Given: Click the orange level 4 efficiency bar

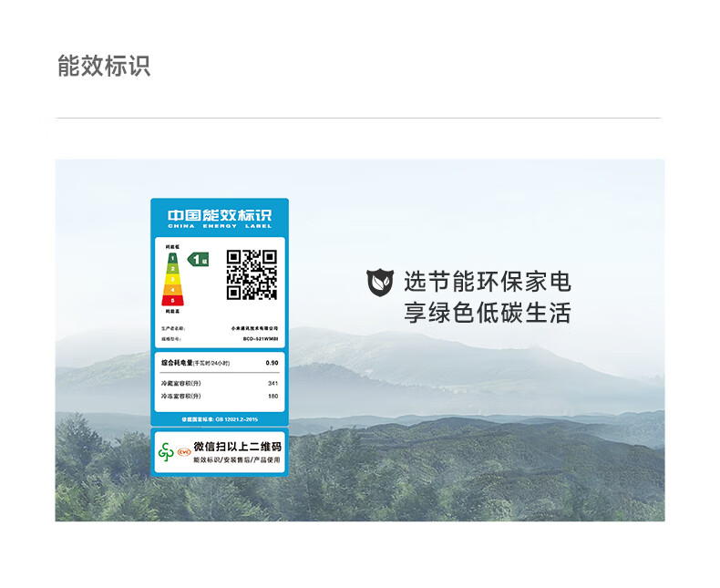Looking at the screenshot, I should tap(172, 290).
